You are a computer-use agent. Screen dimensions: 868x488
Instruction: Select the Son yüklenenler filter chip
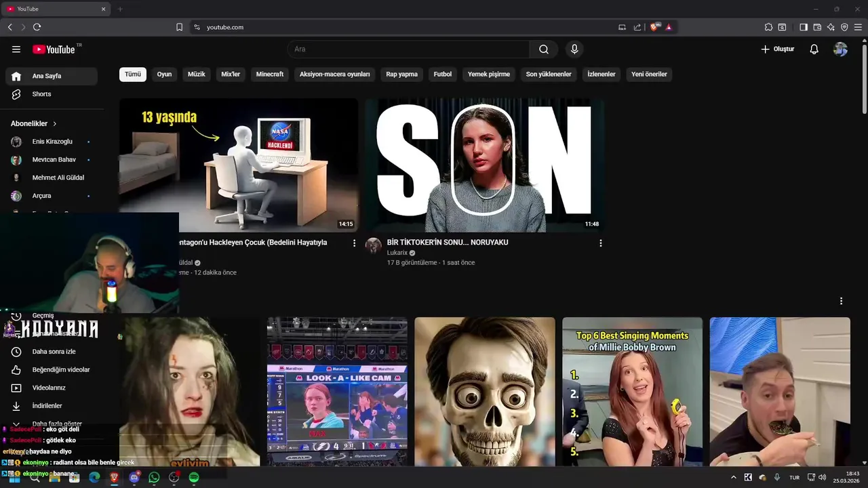point(549,74)
